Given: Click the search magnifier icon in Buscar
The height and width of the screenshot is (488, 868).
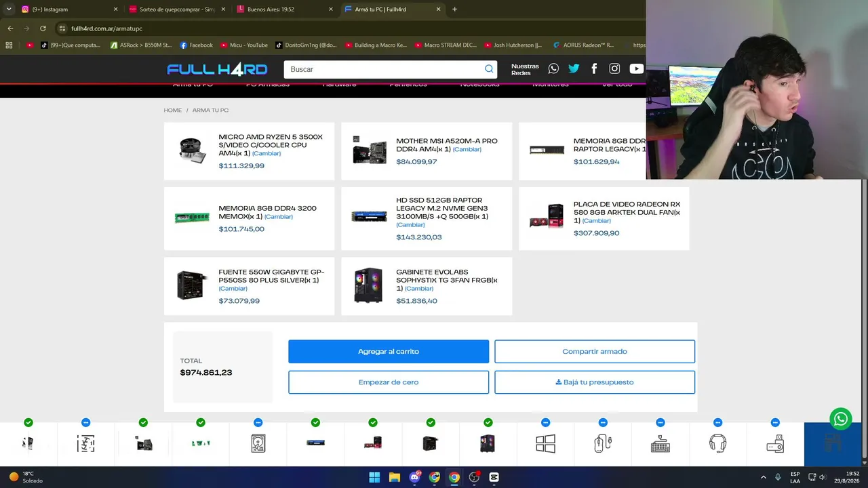Looking at the screenshot, I should (x=489, y=69).
